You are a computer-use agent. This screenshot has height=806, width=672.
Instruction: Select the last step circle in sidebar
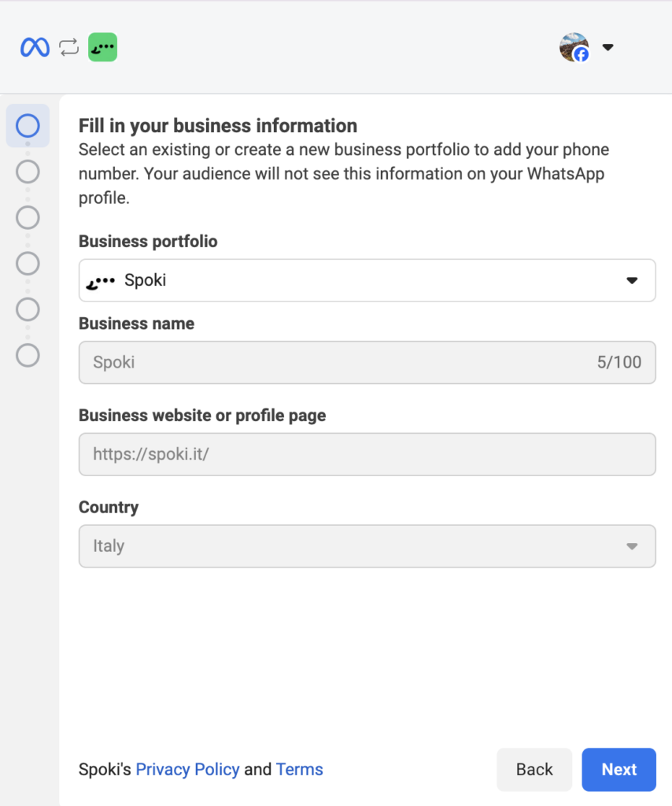28,355
